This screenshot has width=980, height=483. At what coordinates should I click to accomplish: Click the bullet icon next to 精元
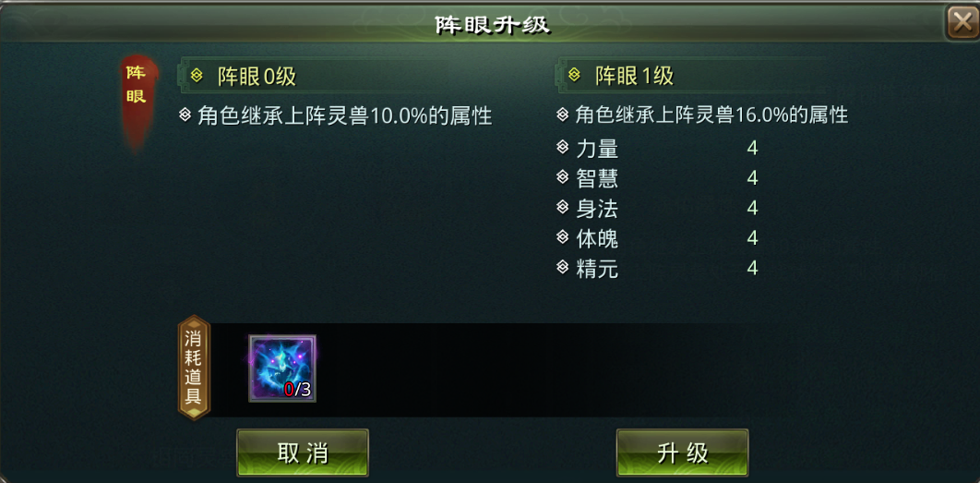point(562,268)
